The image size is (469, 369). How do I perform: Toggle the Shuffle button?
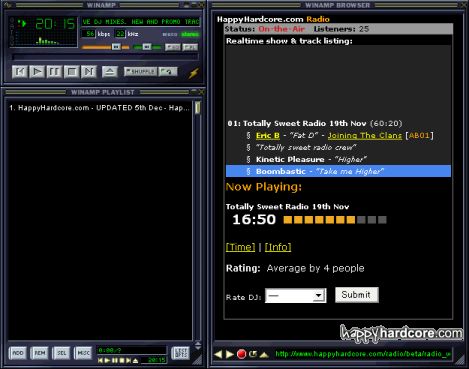click(140, 71)
